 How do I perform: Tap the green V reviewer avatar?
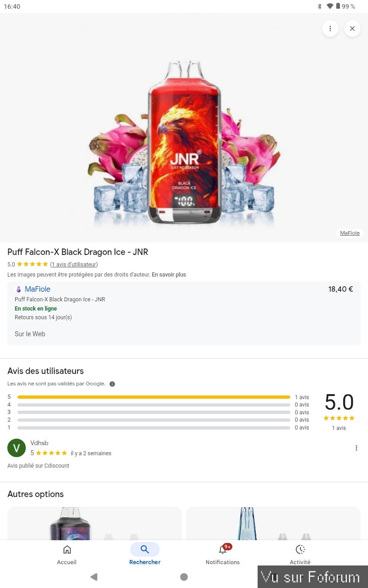17,448
